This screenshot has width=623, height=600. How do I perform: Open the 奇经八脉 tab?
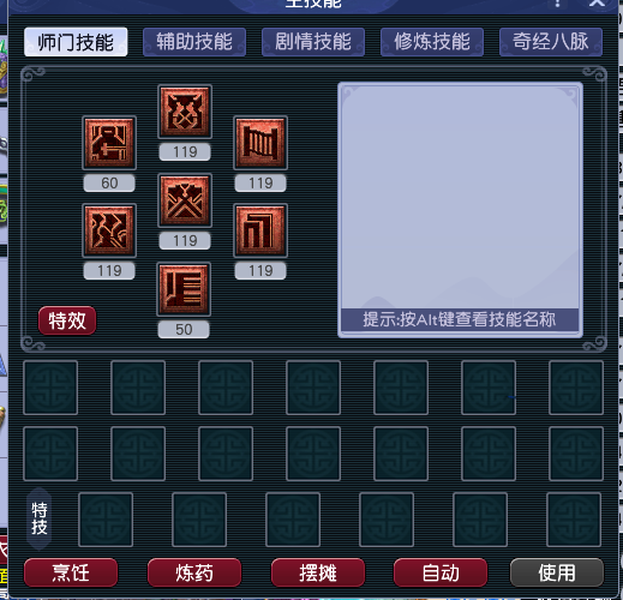click(x=551, y=42)
